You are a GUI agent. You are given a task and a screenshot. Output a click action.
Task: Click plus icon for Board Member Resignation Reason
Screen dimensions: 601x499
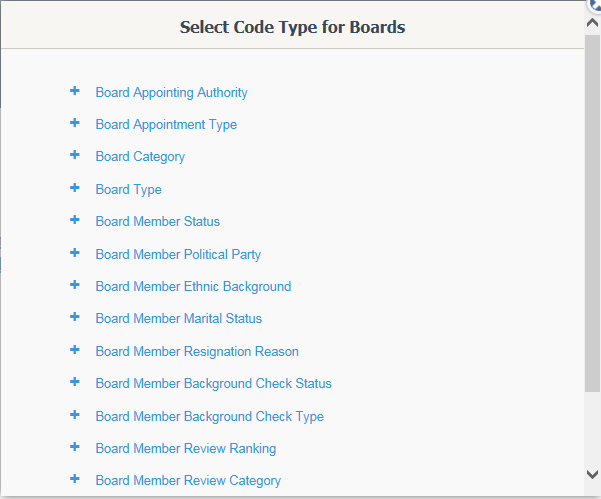coord(75,350)
